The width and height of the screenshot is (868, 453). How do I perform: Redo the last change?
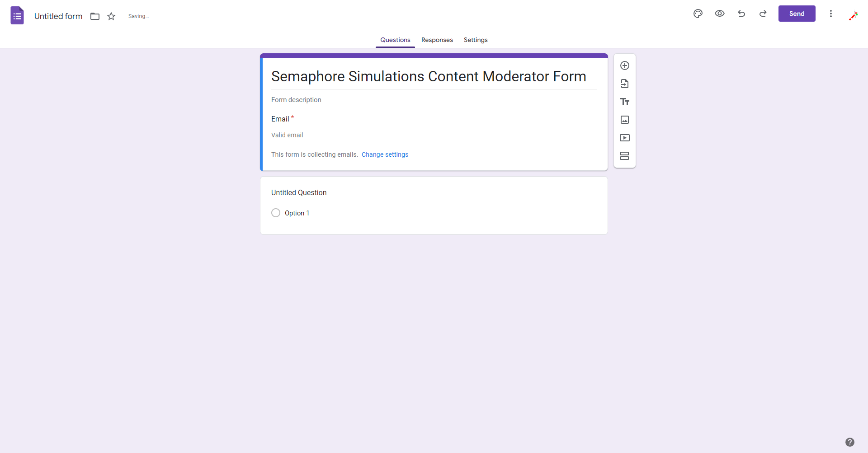point(763,14)
